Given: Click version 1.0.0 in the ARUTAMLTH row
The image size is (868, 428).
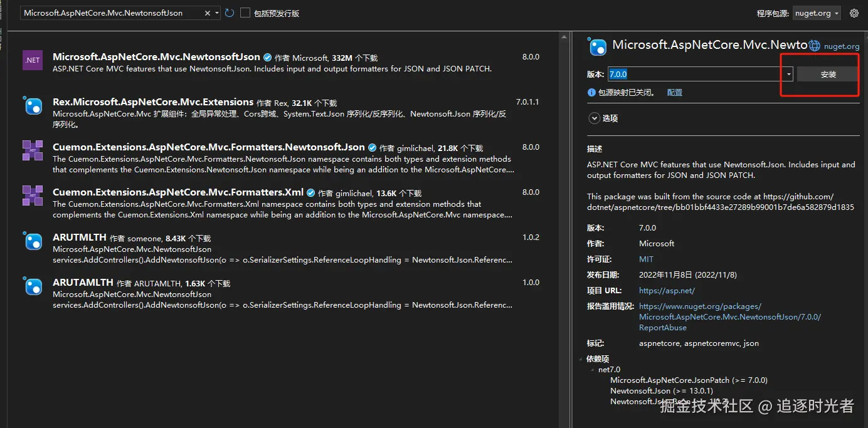Looking at the screenshot, I should [x=531, y=283].
